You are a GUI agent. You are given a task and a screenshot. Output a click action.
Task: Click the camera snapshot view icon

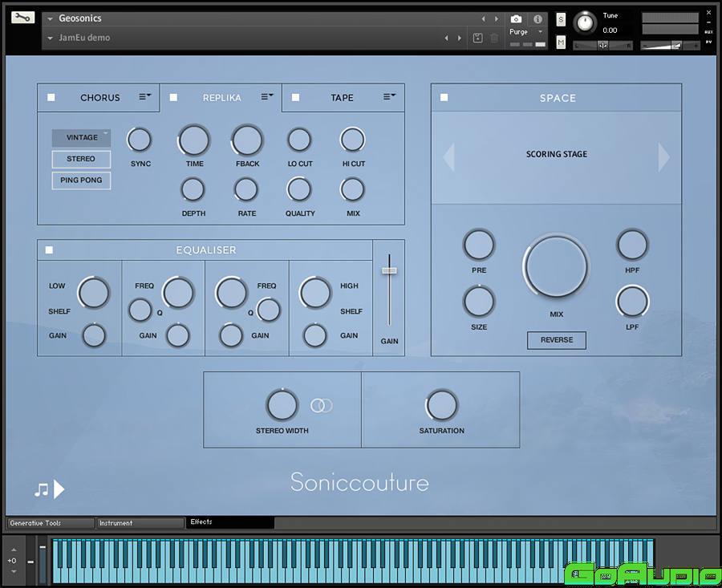tap(516, 19)
